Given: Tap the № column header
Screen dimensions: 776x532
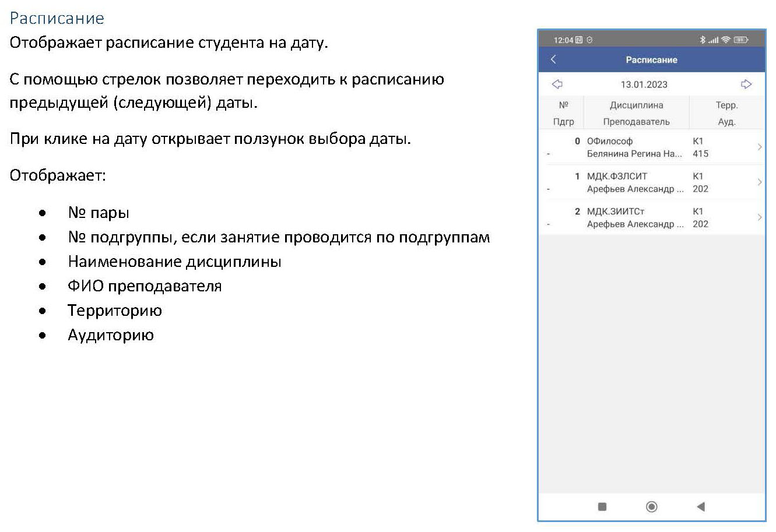Looking at the screenshot, I should coord(563,105).
